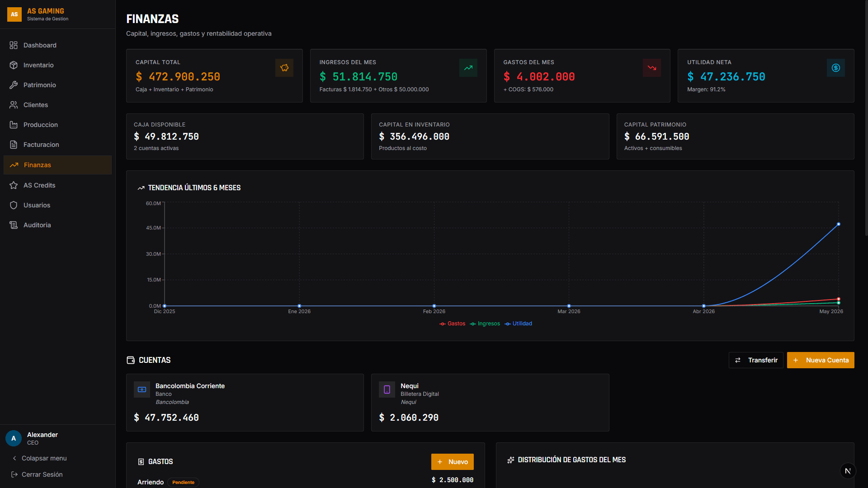868x488 pixels.
Task: Click the $ 4.002.000 gastos value
Action: point(539,77)
